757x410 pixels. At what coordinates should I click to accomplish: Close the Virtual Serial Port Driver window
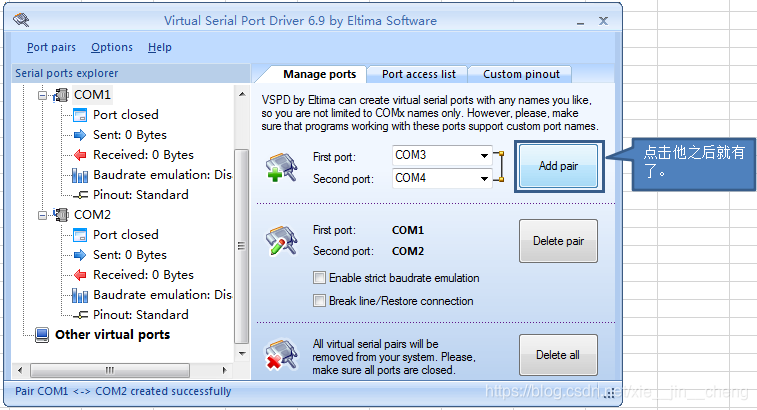pos(603,21)
